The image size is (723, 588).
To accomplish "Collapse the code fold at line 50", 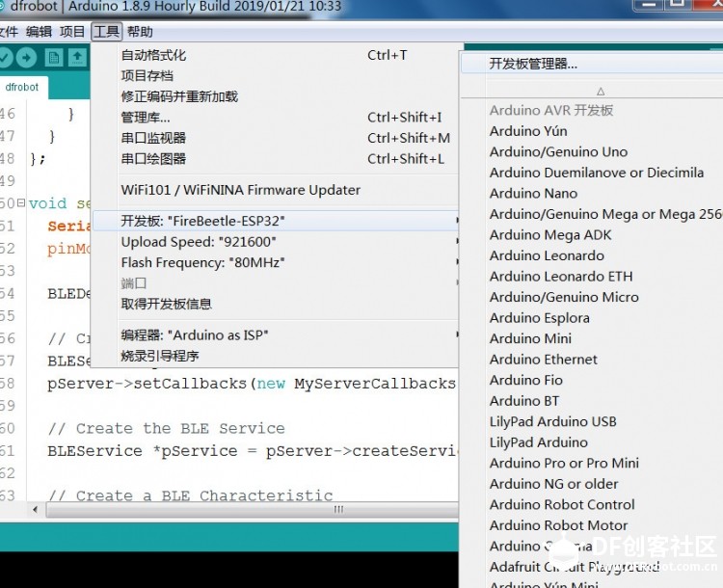I will pos(21,202).
